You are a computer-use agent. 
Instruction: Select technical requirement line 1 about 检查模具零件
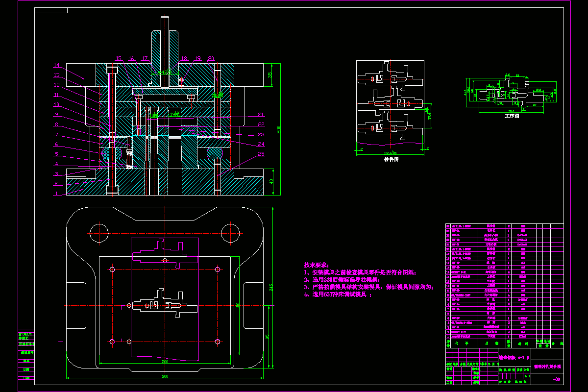click(x=360, y=272)
